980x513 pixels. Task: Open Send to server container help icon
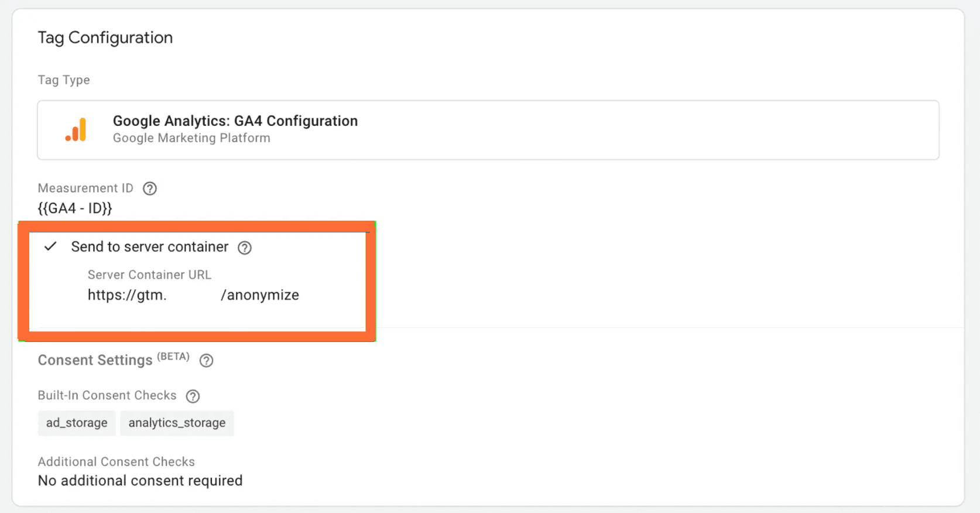(245, 248)
